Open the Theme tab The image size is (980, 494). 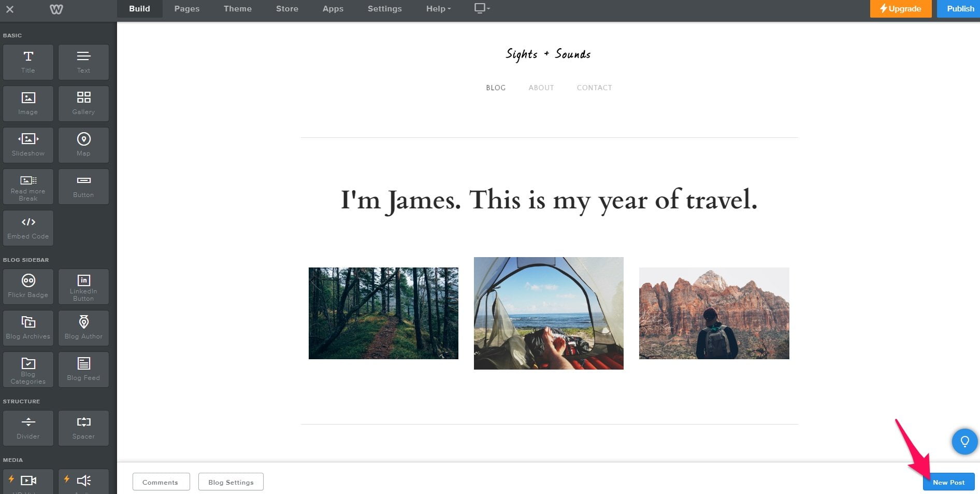click(238, 9)
